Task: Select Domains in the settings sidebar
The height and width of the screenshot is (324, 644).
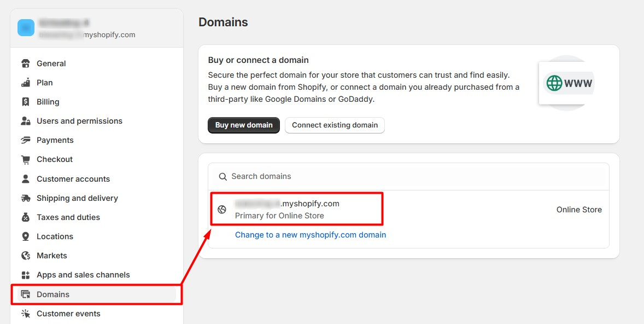Action: 53,294
